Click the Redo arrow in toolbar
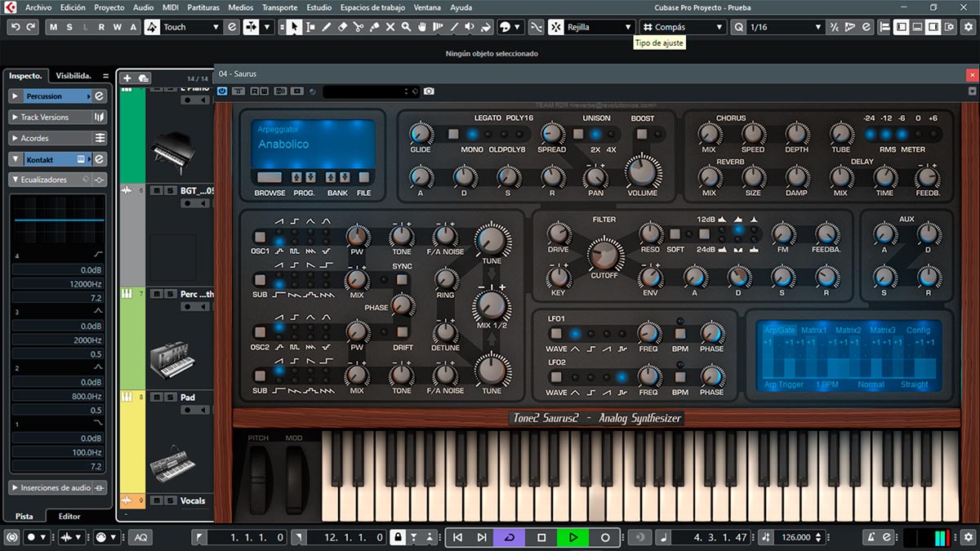The height and width of the screenshot is (551, 980). 31,27
